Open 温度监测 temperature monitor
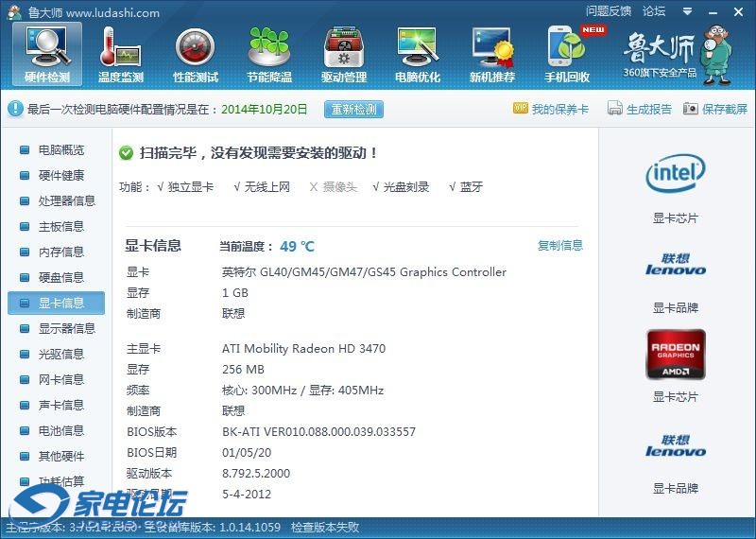The height and width of the screenshot is (539, 756). [121, 55]
